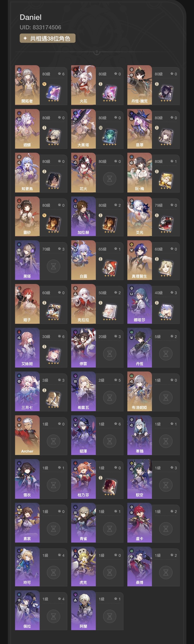Click the 真理醫生 character portrait
The width and height of the screenshot is (194, 644).
[139, 260]
